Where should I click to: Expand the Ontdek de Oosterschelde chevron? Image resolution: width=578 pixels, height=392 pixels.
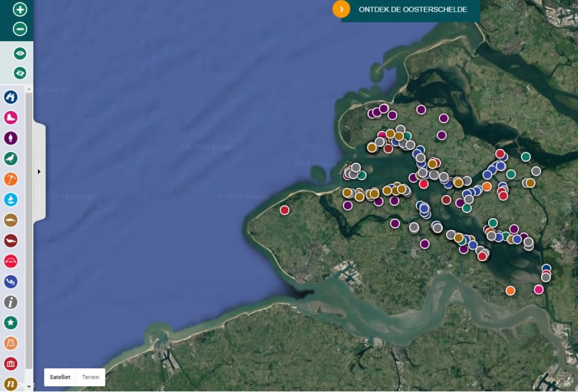tap(341, 9)
